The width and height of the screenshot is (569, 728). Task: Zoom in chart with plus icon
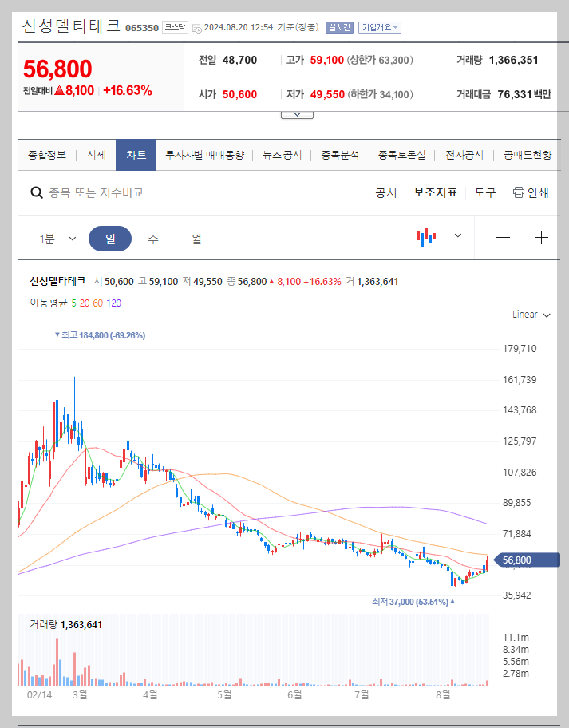click(x=541, y=238)
